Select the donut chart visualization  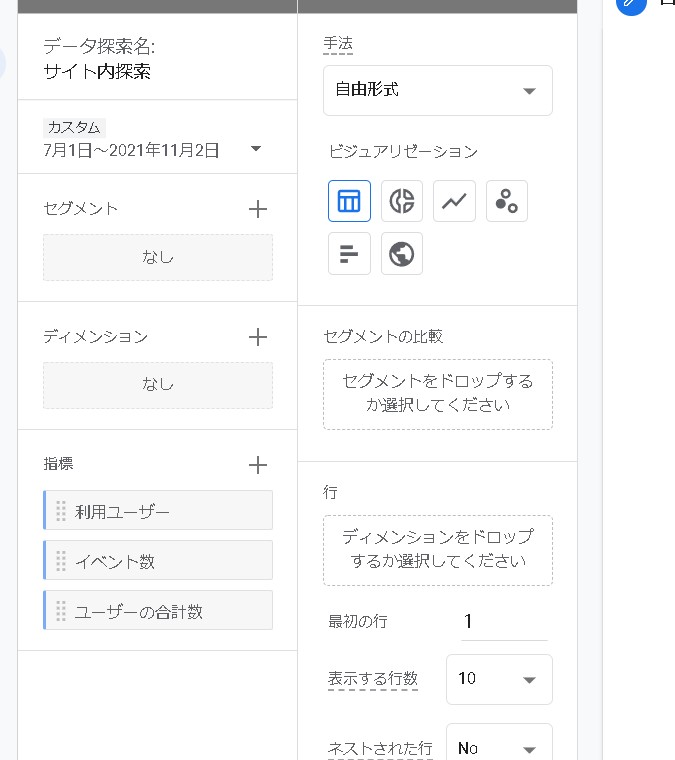[402, 201]
